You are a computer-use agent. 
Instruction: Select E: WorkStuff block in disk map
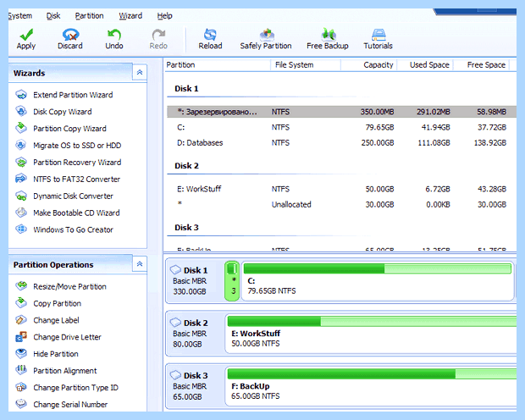[x=371, y=334]
